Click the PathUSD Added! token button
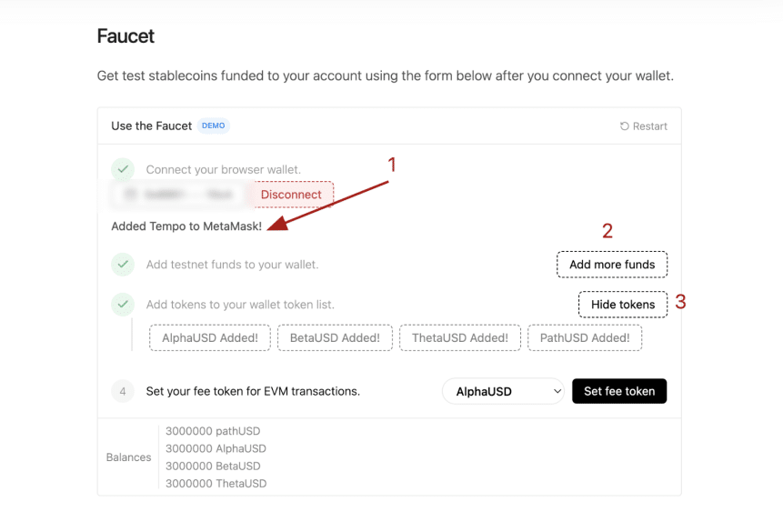Viewport: 783px width, 532px height. pos(585,337)
